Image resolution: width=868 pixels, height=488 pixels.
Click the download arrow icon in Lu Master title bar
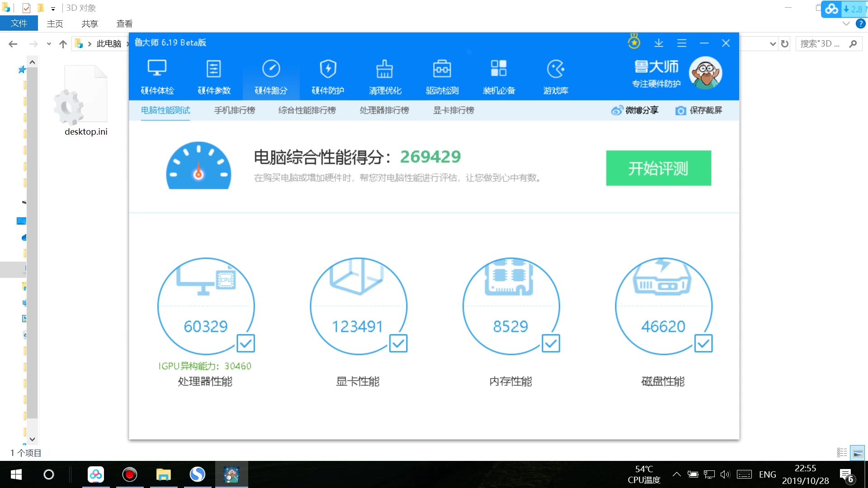point(659,43)
